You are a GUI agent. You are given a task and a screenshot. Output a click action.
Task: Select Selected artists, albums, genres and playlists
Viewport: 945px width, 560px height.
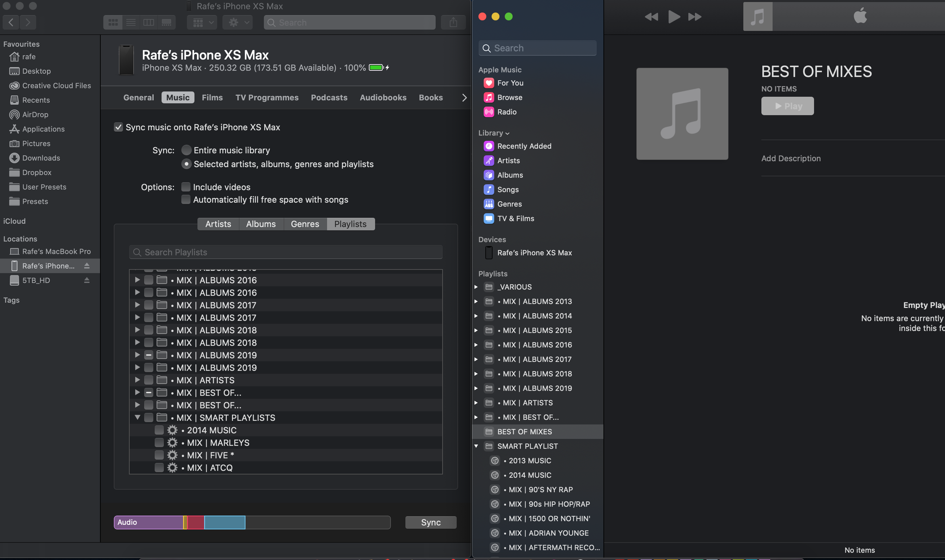[x=187, y=164]
